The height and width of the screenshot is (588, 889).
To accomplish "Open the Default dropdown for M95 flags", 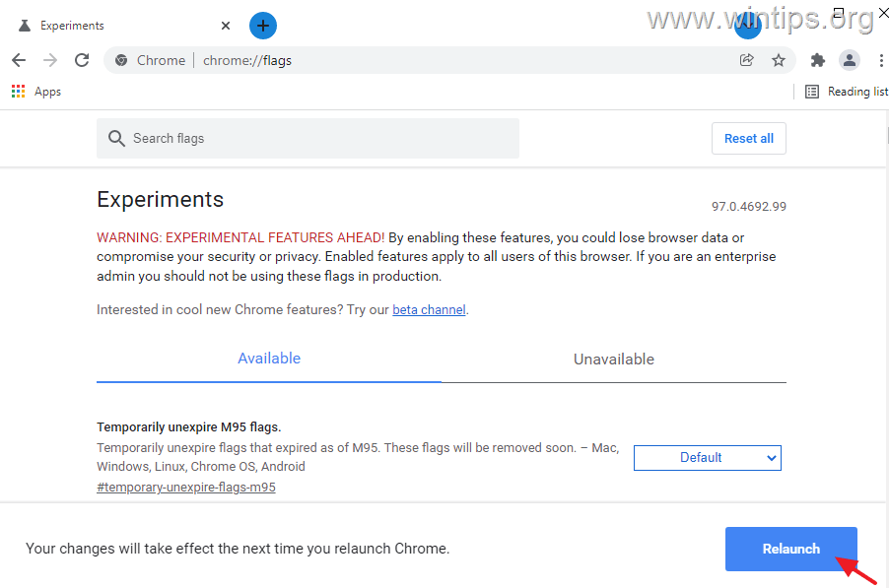I will [707, 457].
